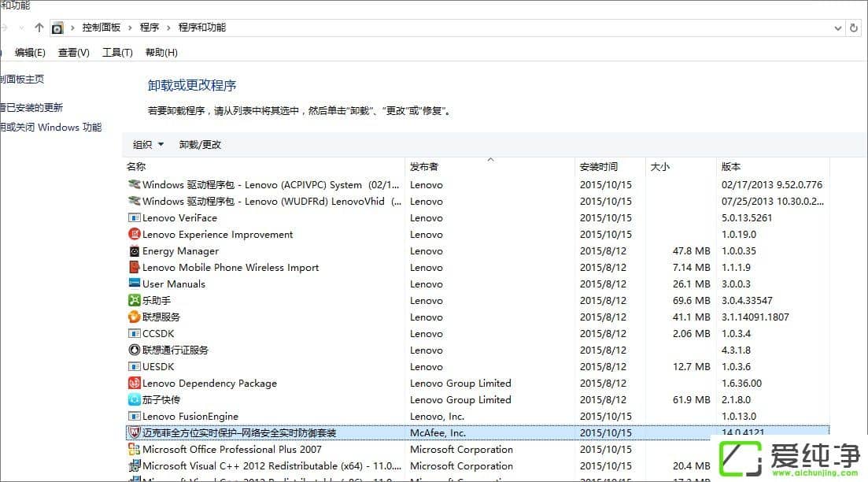Image resolution: width=868 pixels, height=482 pixels.
Task: Select the 联想服务 entry icon
Action: click(x=134, y=317)
